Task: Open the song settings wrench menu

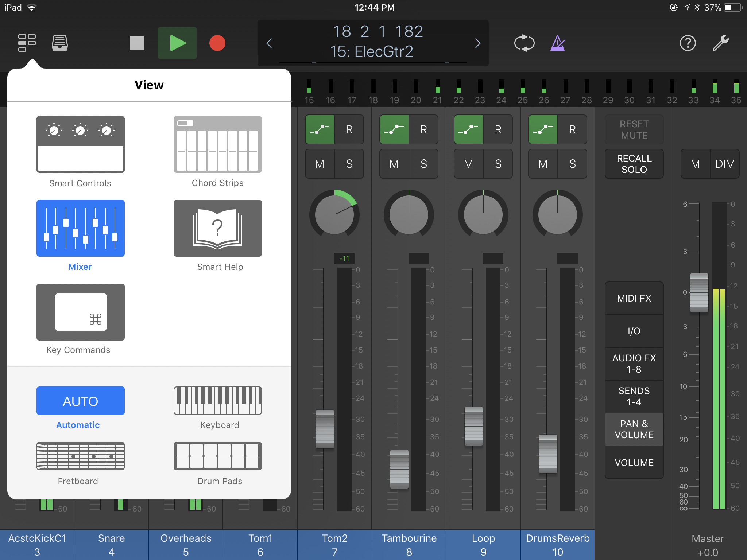Action: (x=721, y=43)
